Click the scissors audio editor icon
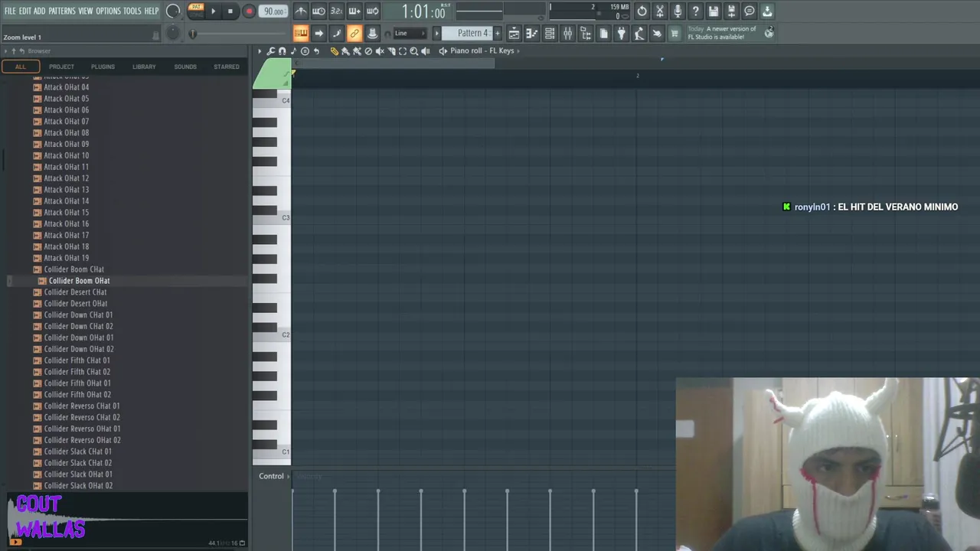 659,11
